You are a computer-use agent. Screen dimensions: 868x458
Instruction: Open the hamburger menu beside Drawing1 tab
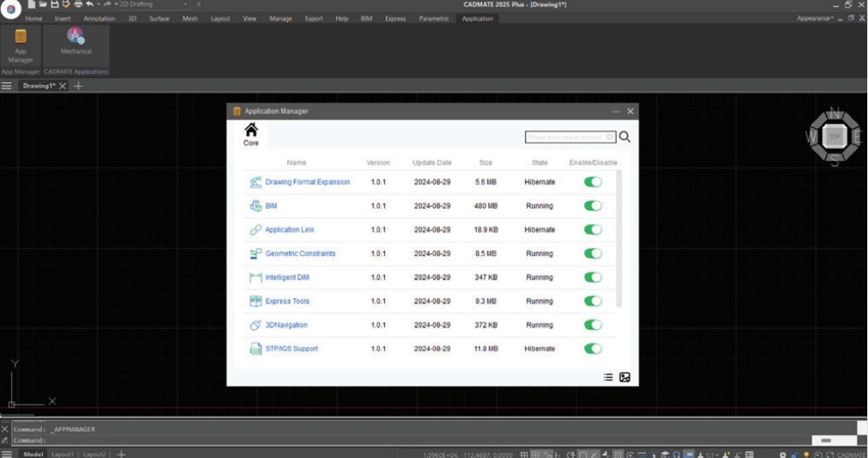click(7, 86)
